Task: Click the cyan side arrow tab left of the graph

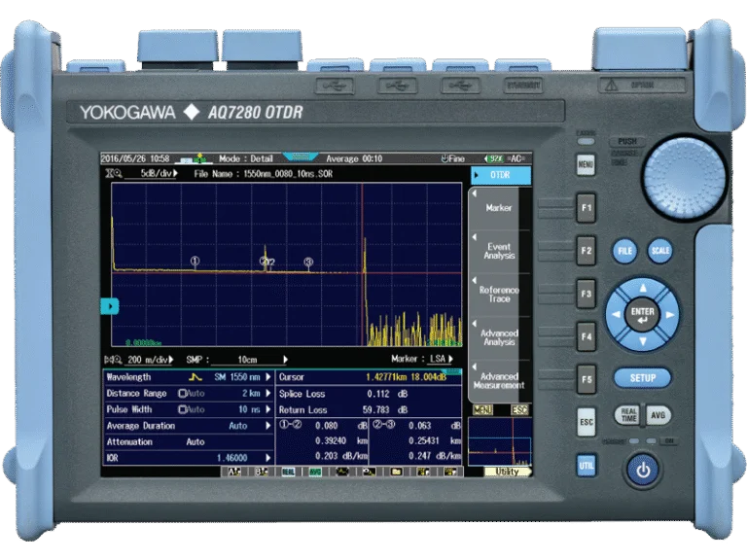Action: coord(110,306)
